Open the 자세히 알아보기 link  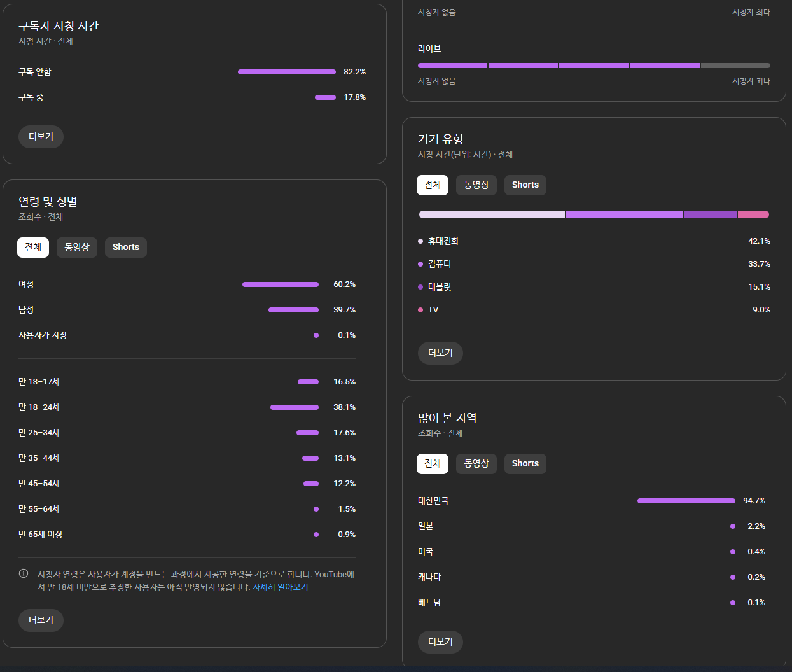[x=280, y=587]
